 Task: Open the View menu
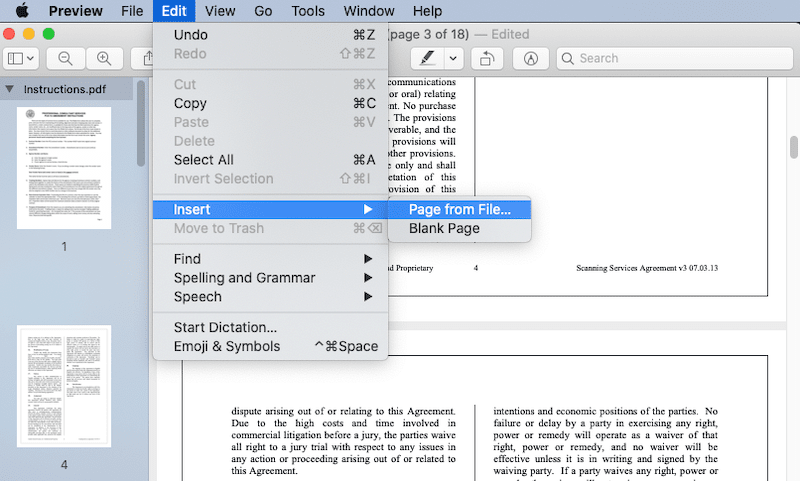click(220, 11)
